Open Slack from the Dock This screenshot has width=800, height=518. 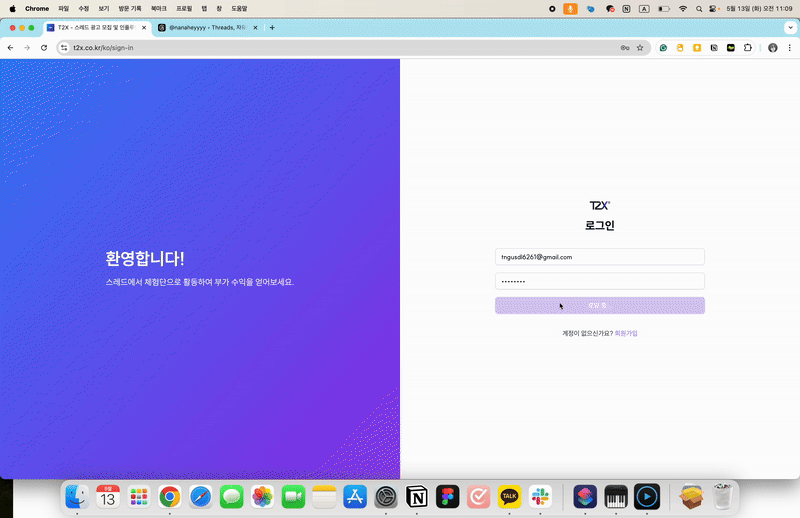point(540,497)
